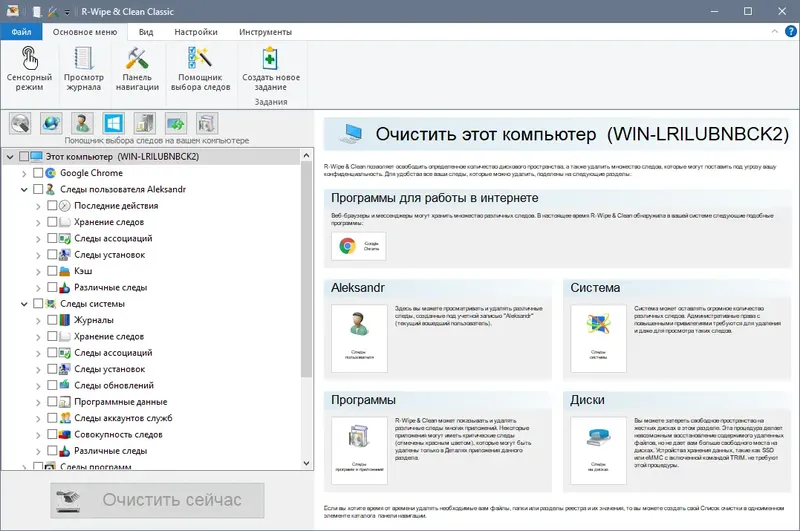Click the magnifier icon in helper toolbar
Screen dimensions: 800x531
click(x=20, y=123)
